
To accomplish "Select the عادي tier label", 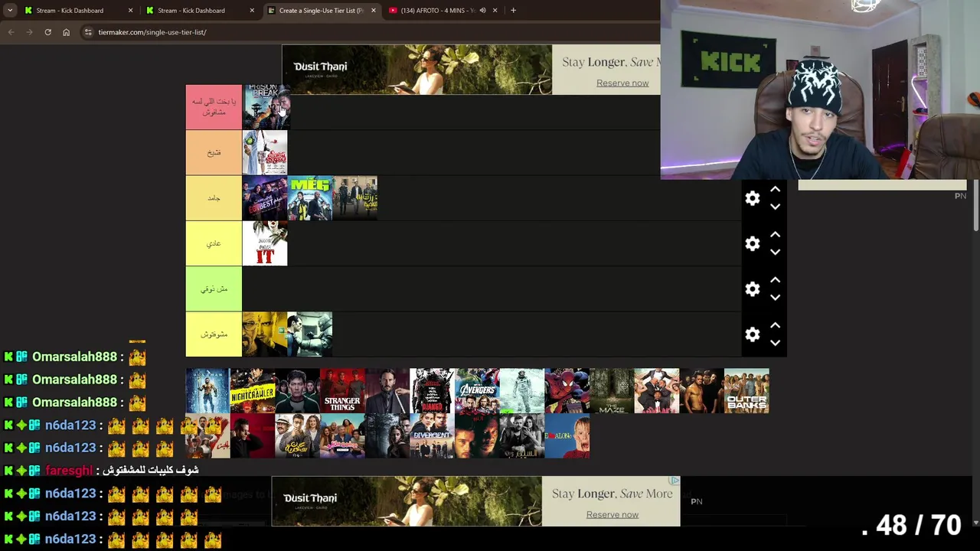I will [x=214, y=243].
